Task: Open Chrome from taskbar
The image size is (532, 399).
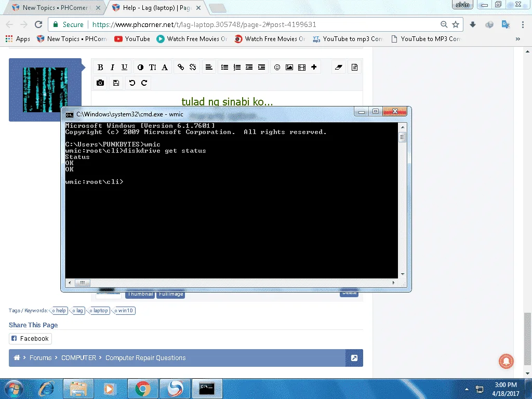Action: tap(143, 389)
